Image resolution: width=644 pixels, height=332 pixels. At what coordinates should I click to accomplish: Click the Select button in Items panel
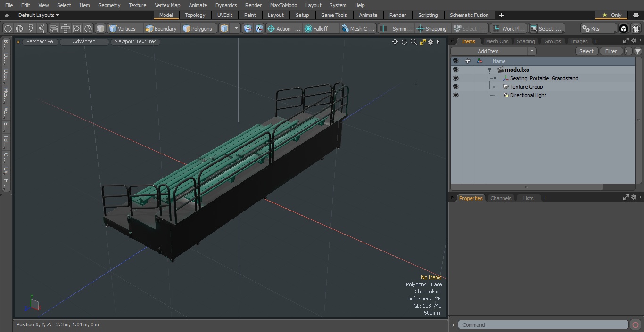click(586, 51)
